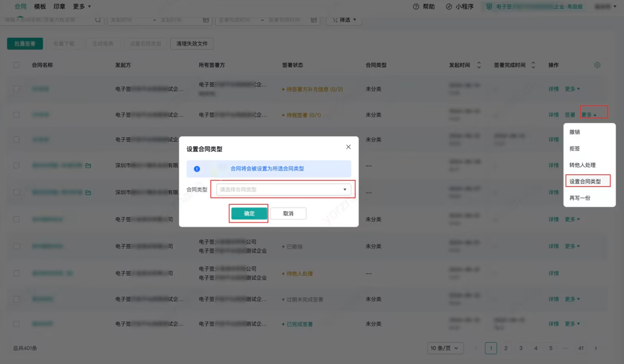This screenshot has height=364, width=624.
Task: Click the search magnifier icon
Action: (98, 20)
